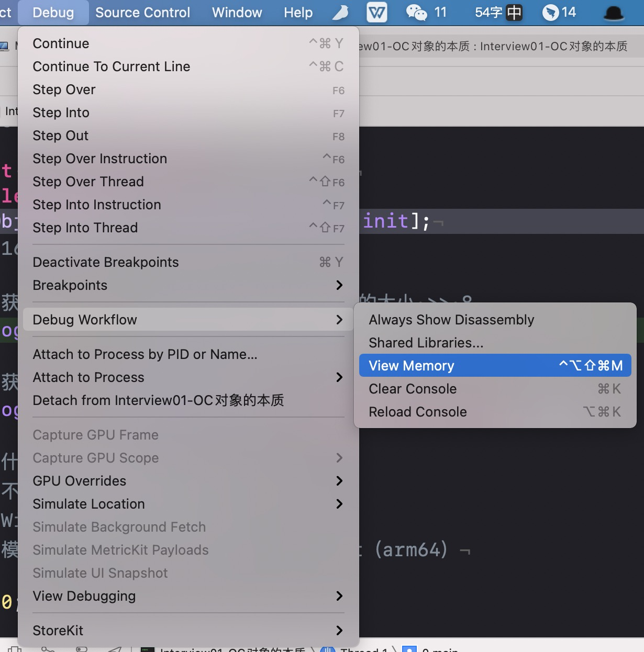644x652 pixels.
Task: Open Shared Libraries dialog
Action: tap(495, 343)
